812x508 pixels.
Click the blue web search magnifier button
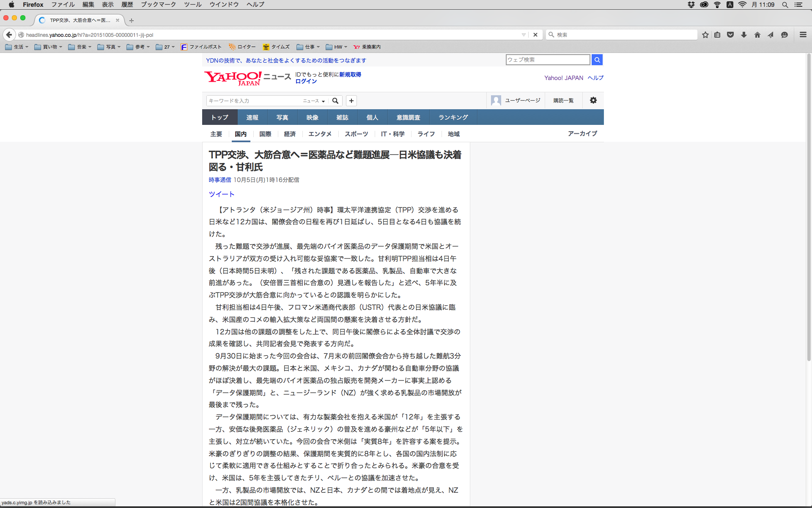pyautogui.click(x=597, y=60)
